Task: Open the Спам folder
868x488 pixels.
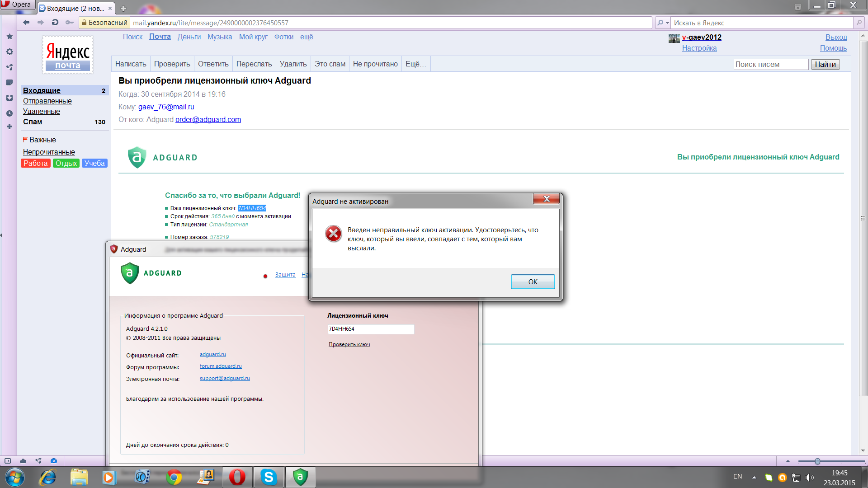Action: pyautogui.click(x=33, y=122)
